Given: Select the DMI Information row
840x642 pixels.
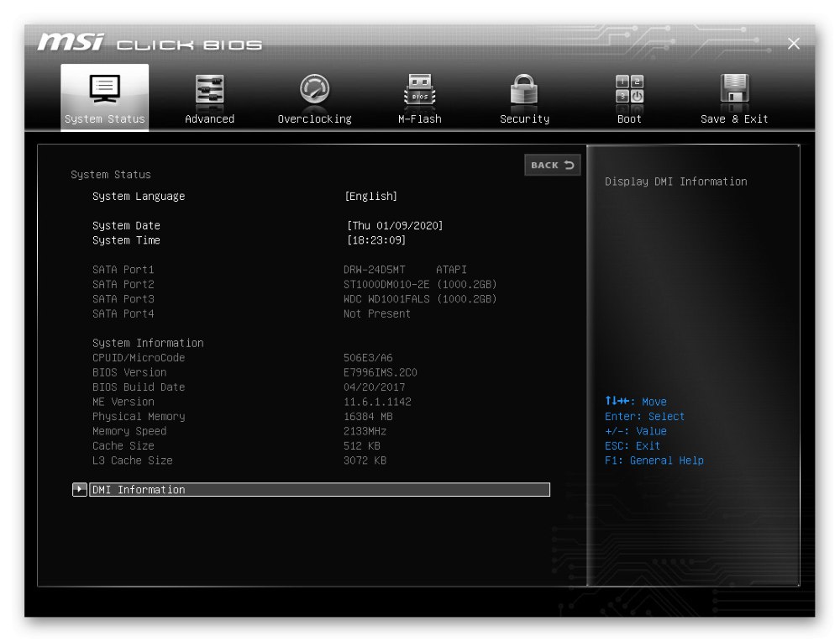Looking at the screenshot, I should (319, 489).
